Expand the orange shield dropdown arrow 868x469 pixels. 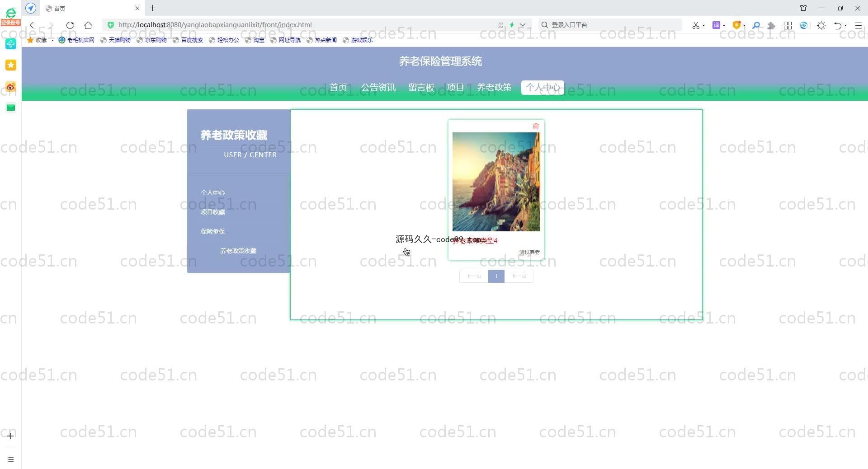(744, 26)
